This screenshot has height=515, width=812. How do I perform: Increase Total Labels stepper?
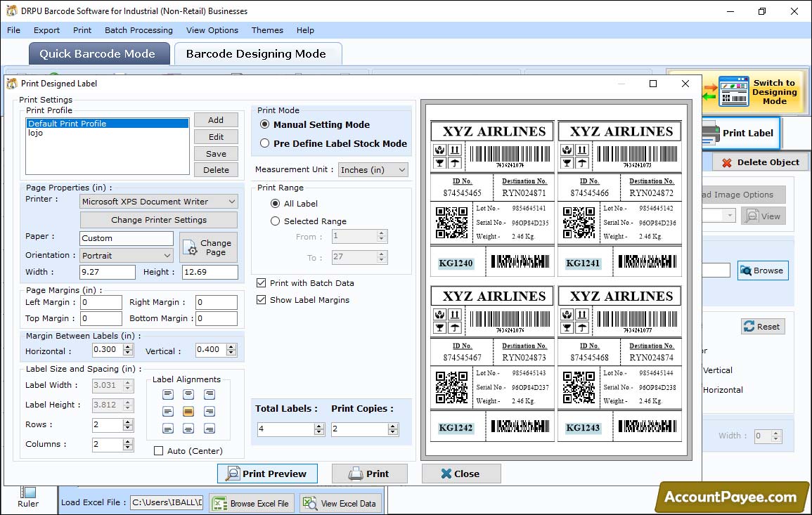319,426
